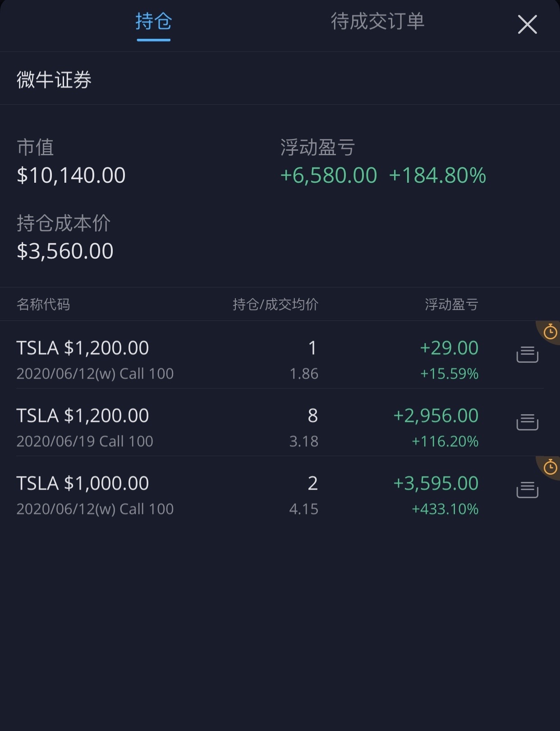The width and height of the screenshot is (560, 731).
Task: Tap clock badge on TSLA $1,000 position
Action: pyautogui.click(x=550, y=467)
